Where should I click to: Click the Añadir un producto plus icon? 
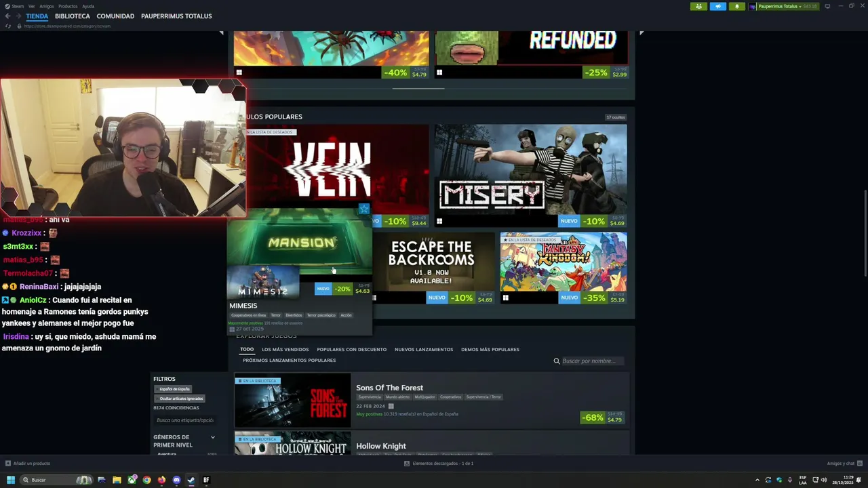pyautogui.click(x=8, y=464)
